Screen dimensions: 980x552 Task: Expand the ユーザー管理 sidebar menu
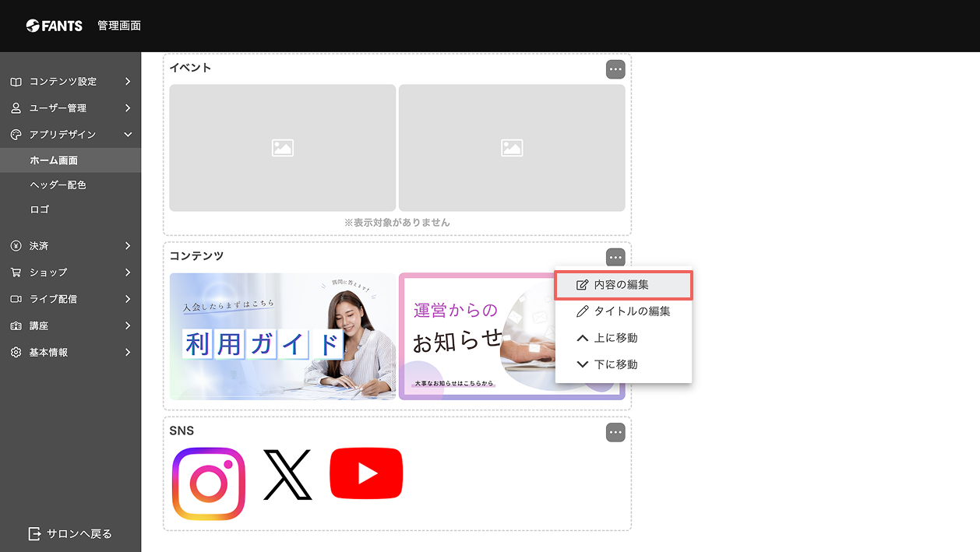70,107
